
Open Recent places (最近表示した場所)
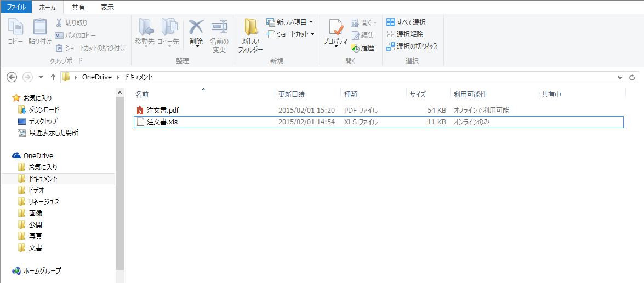pyautogui.click(x=48, y=132)
